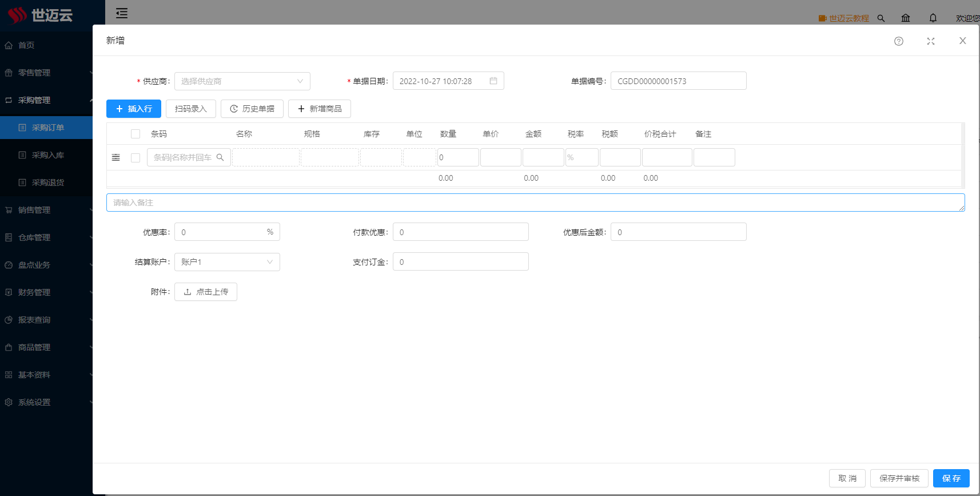Open the 供应商 supplier dropdown
The width and height of the screenshot is (980, 496).
pos(242,81)
